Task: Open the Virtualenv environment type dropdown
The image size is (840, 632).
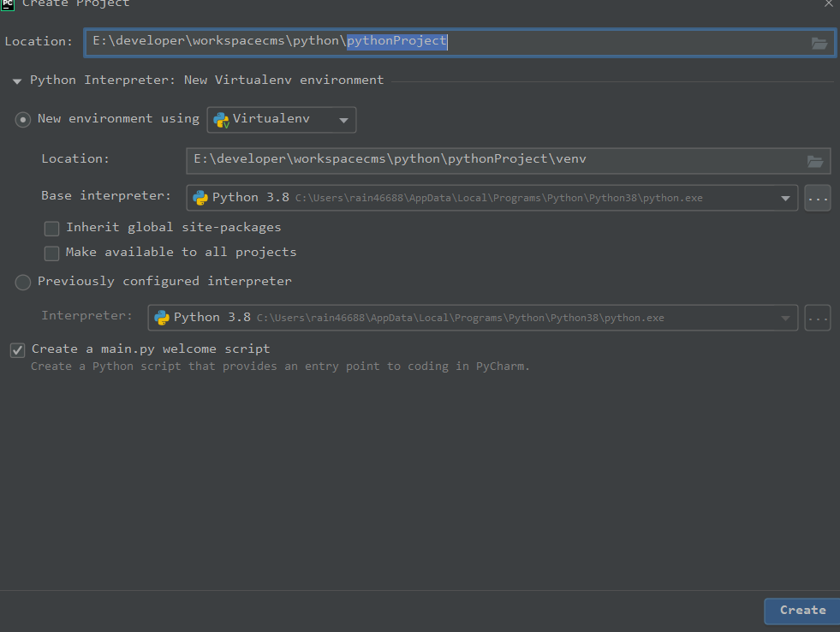Action: click(343, 120)
